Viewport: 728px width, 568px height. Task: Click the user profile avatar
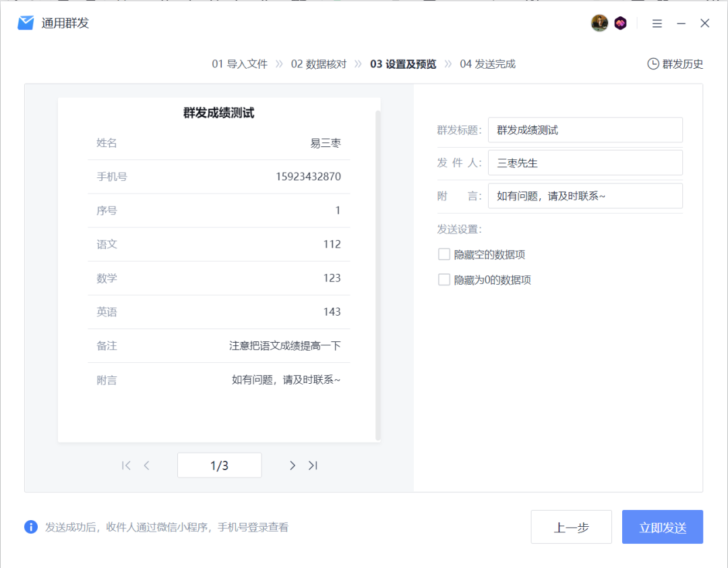pyautogui.click(x=599, y=22)
